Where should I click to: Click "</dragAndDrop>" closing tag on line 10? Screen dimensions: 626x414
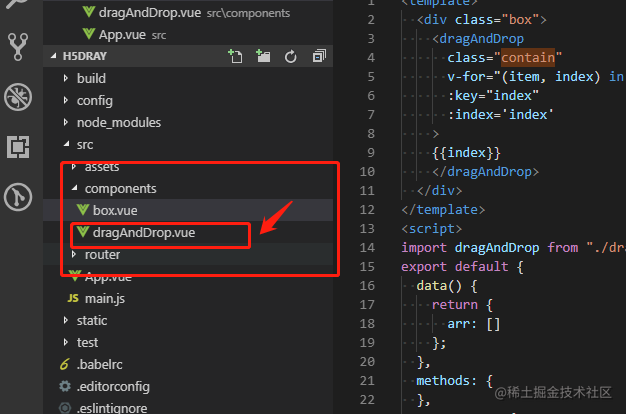click(x=485, y=172)
